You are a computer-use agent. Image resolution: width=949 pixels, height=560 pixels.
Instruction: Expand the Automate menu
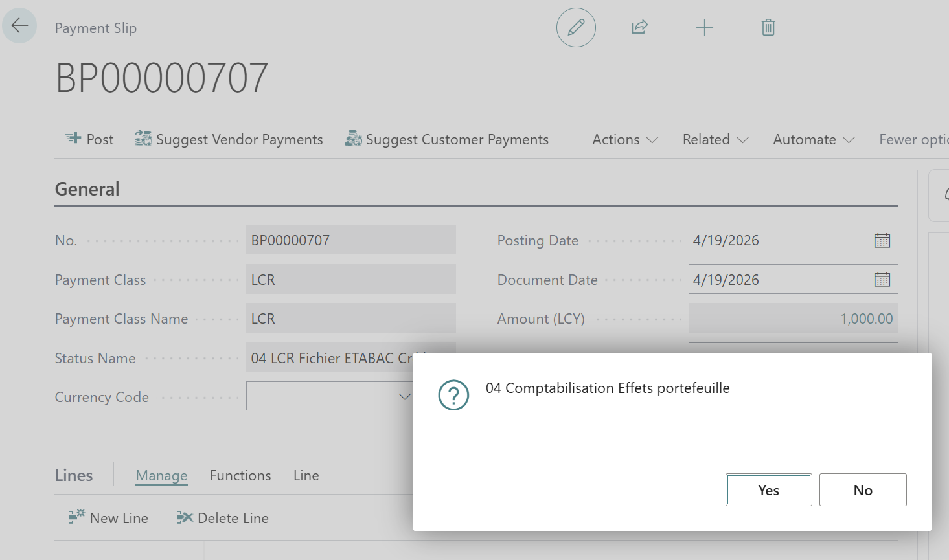(813, 139)
